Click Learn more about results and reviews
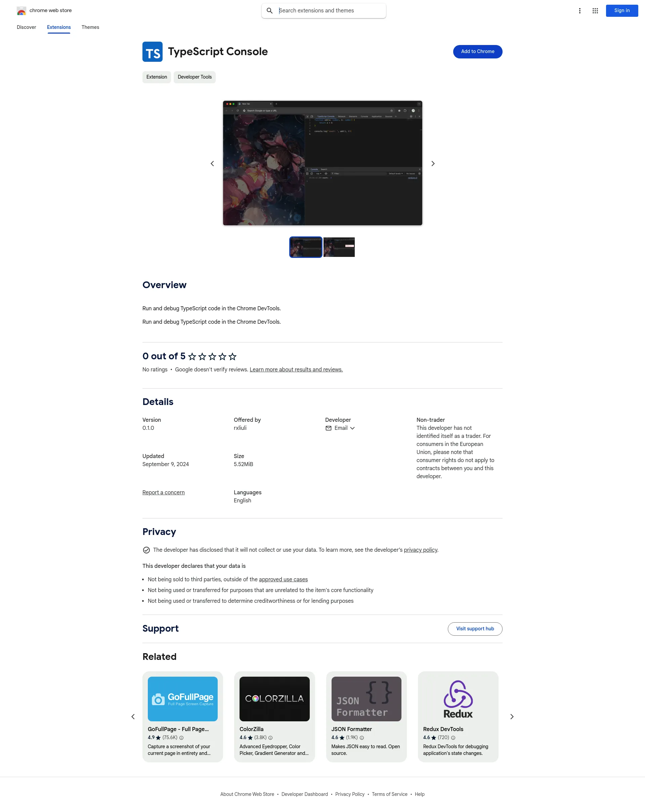Viewport: 645px width, 812px height. [x=296, y=370]
